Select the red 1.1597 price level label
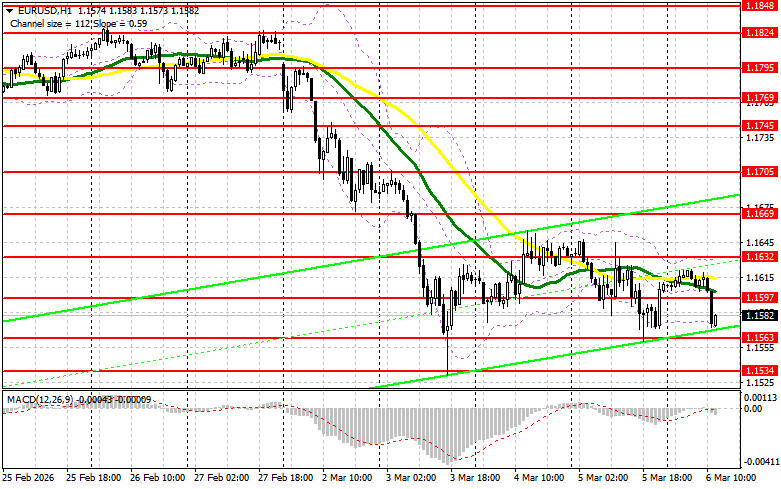781x489 pixels. coord(759,297)
